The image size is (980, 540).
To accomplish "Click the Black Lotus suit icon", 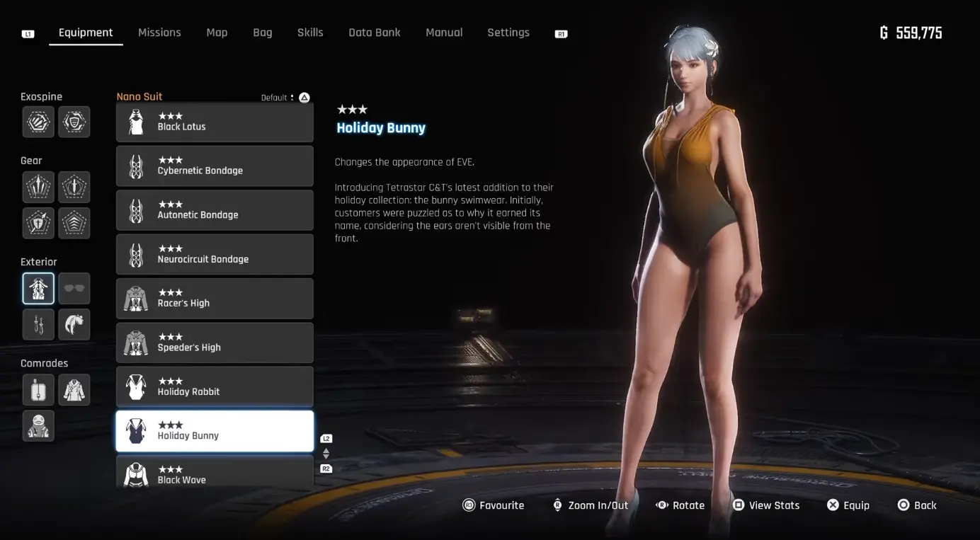I will (x=135, y=122).
